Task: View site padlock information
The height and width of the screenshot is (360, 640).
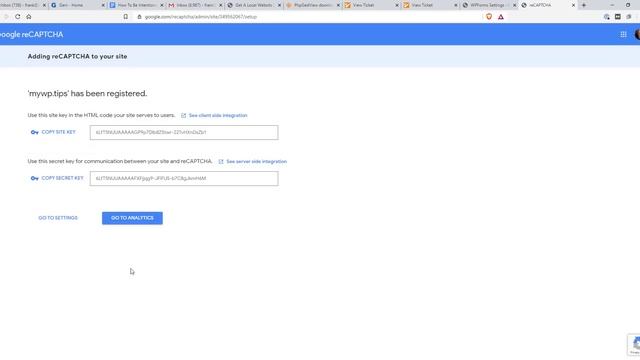Action: pyautogui.click(x=139, y=17)
